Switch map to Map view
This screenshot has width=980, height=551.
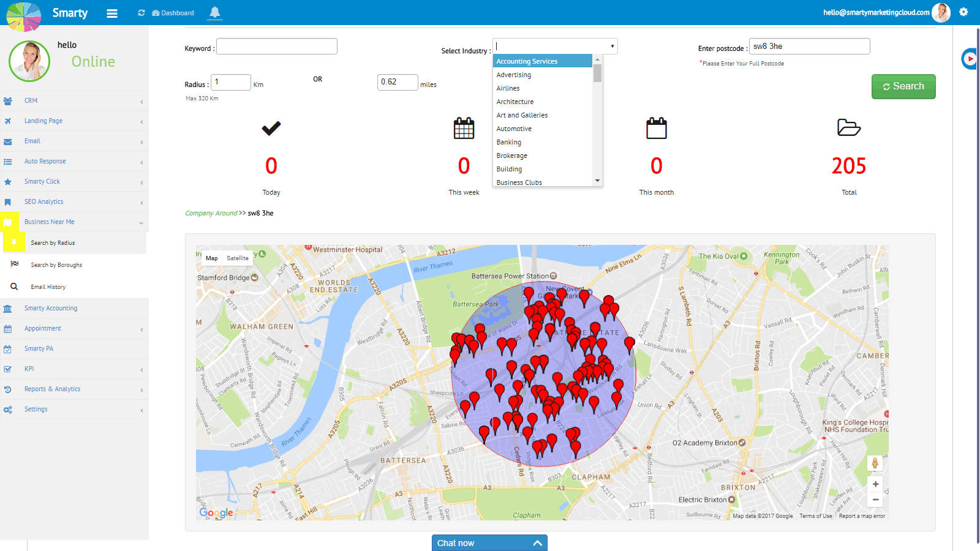point(212,258)
